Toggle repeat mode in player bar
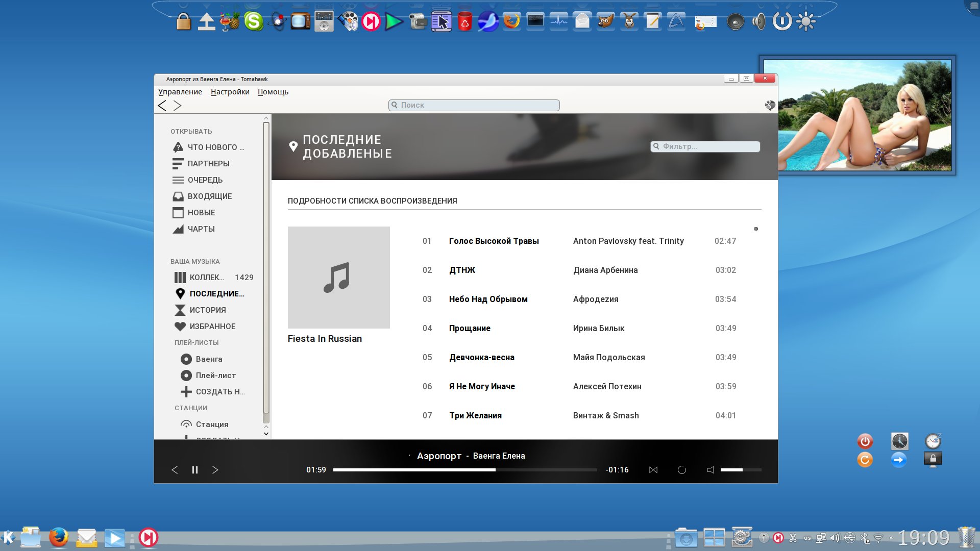 pyautogui.click(x=681, y=470)
